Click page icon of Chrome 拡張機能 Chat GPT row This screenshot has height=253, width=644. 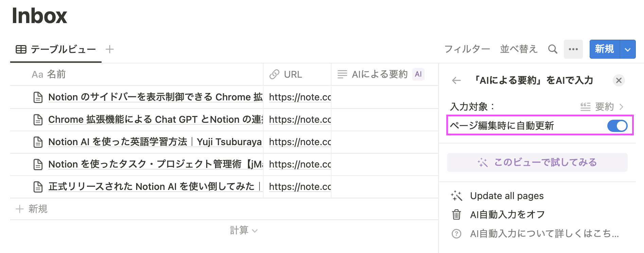pyautogui.click(x=38, y=120)
